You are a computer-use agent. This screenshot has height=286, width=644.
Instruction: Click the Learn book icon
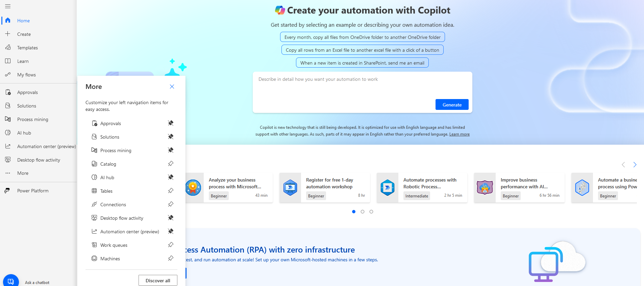tap(8, 61)
